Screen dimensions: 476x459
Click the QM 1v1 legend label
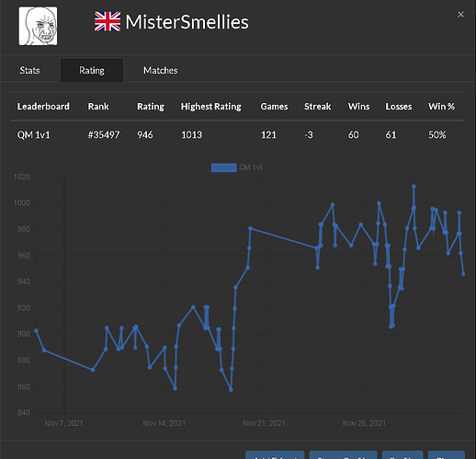(251, 167)
